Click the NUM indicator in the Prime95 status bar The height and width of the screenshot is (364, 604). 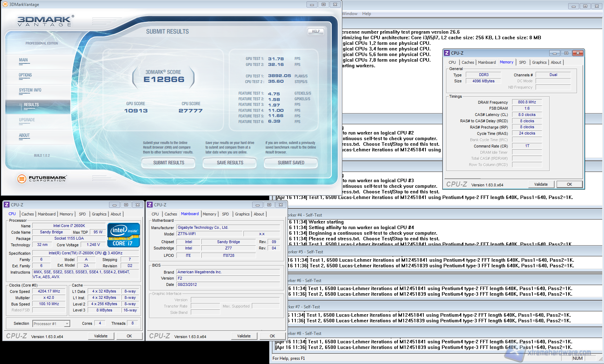click(x=577, y=358)
